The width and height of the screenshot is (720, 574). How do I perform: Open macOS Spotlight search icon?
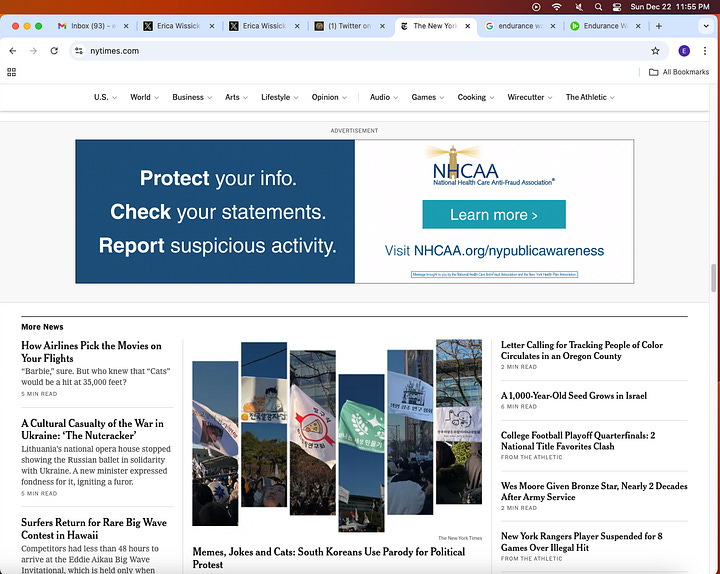click(x=598, y=7)
